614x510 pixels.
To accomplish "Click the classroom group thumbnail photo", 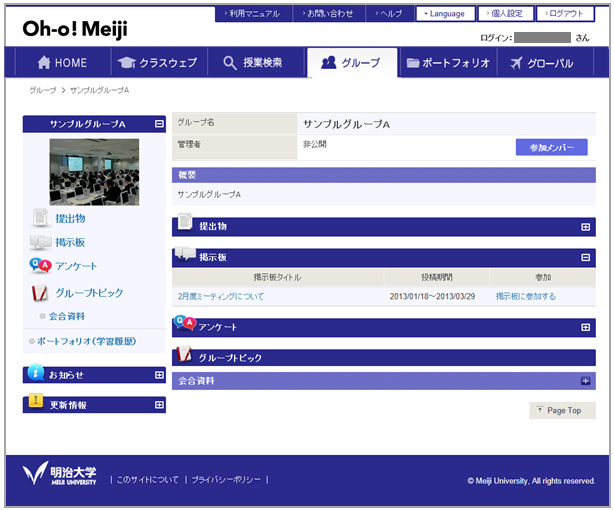I will tap(94, 172).
